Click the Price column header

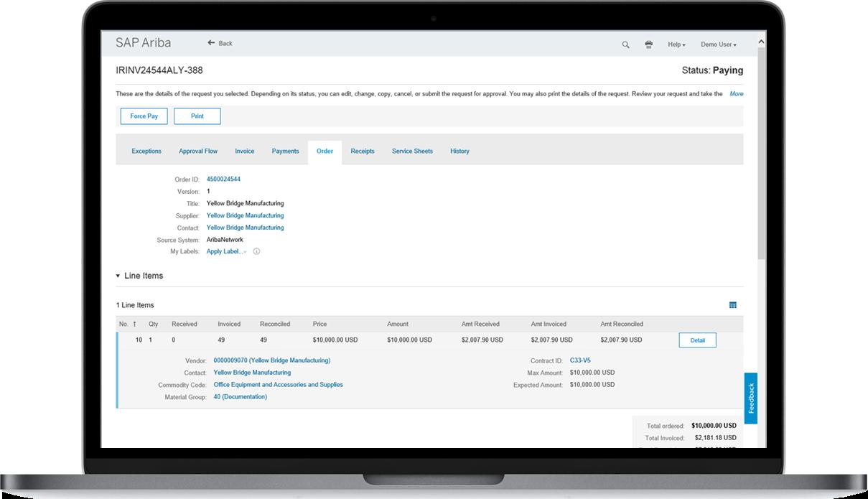point(319,324)
